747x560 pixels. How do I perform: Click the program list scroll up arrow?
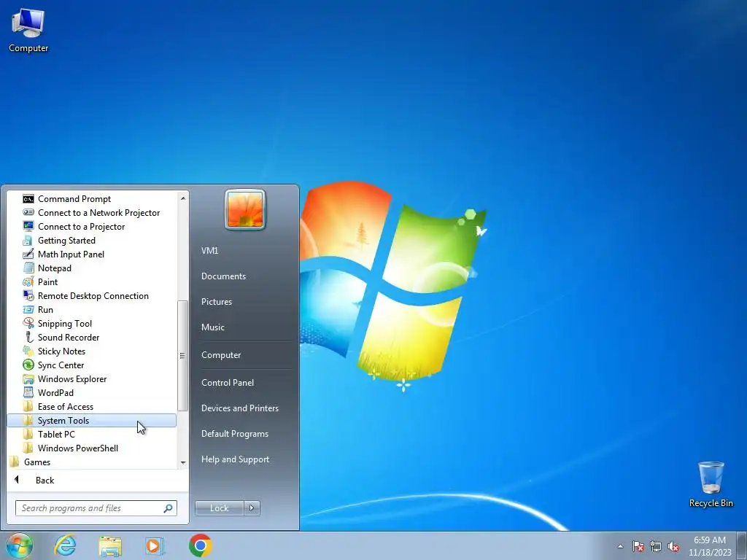[183, 198]
